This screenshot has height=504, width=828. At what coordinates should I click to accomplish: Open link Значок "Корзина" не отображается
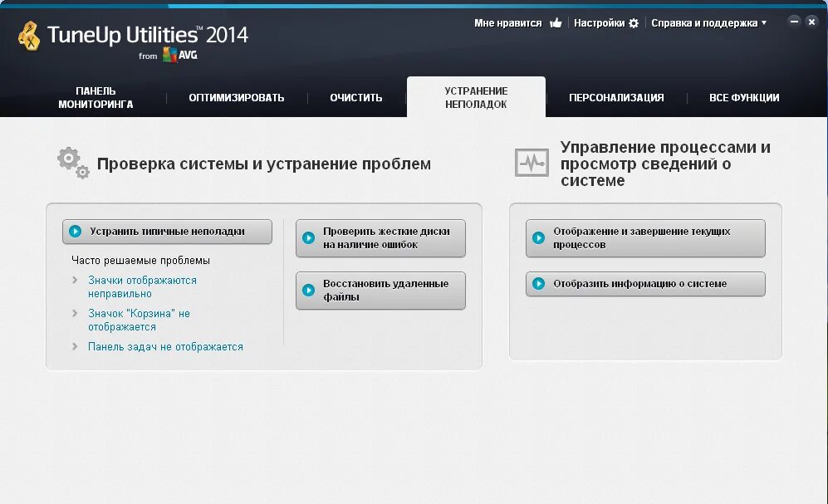(x=139, y=321)
